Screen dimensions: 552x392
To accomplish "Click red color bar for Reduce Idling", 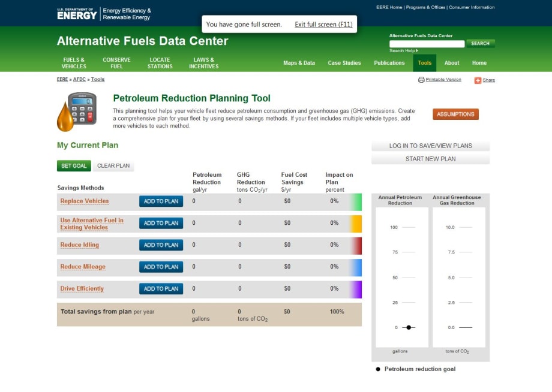I will click(356, 246).
